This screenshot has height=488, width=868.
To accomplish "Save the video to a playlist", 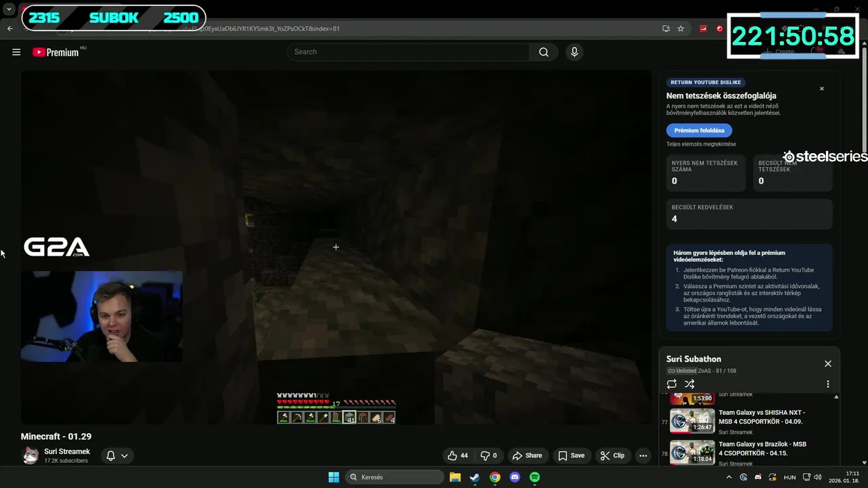I will coord(571,455).
